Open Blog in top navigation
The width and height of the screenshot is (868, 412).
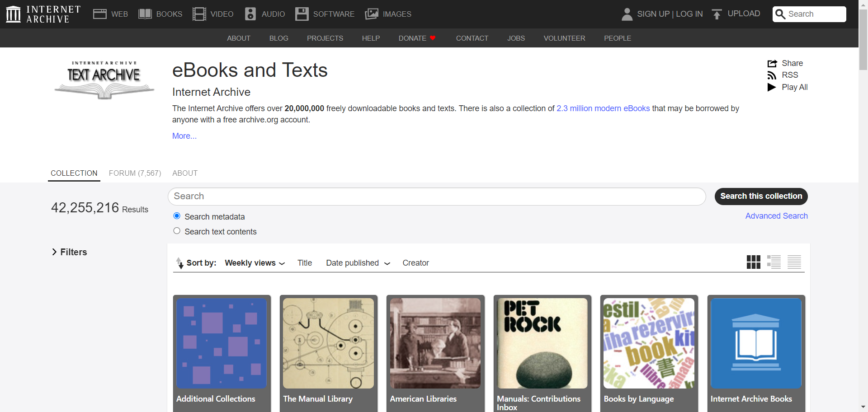279,38
